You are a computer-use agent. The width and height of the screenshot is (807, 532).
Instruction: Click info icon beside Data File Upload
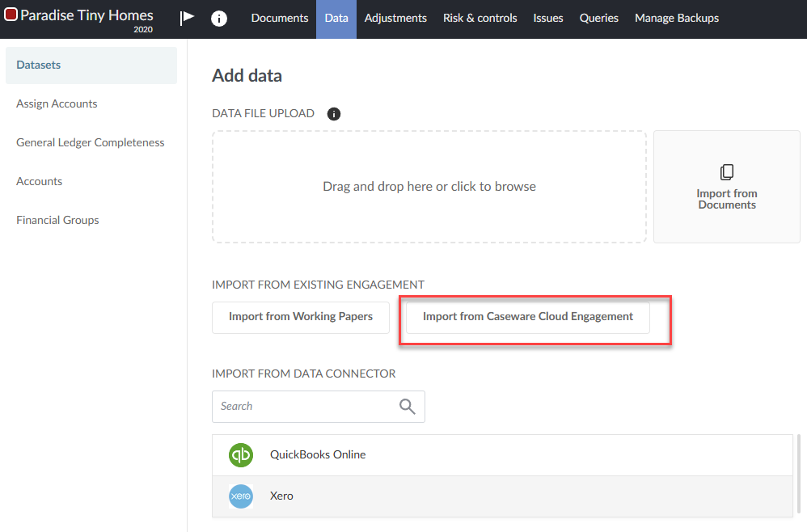coord(334,114)
